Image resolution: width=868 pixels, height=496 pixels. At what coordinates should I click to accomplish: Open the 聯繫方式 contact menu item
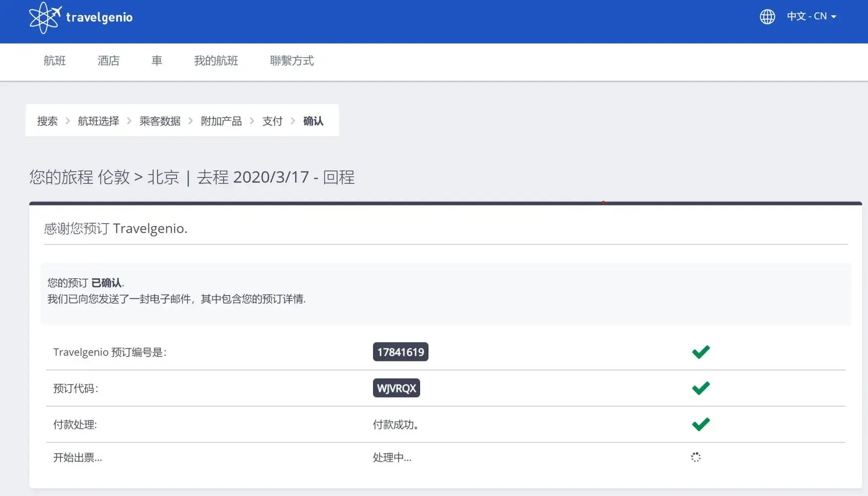pos(292,61)
